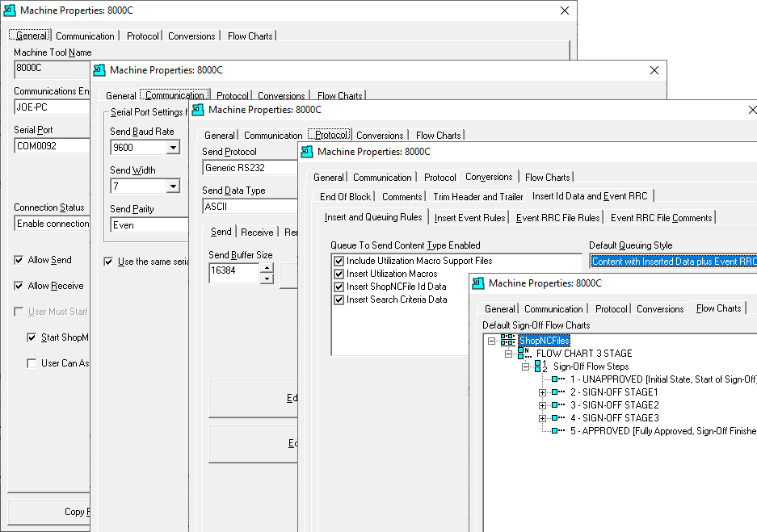Toggle the Insert ShopNCFile Id Data checkbox
The width and height of the screenshot is (757, 532).
pos(339,287)
